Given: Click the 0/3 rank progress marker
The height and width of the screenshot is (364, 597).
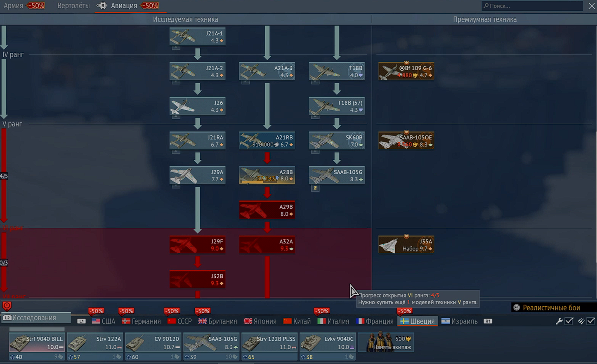Looking at the screenshot, I should coord(4,262).
